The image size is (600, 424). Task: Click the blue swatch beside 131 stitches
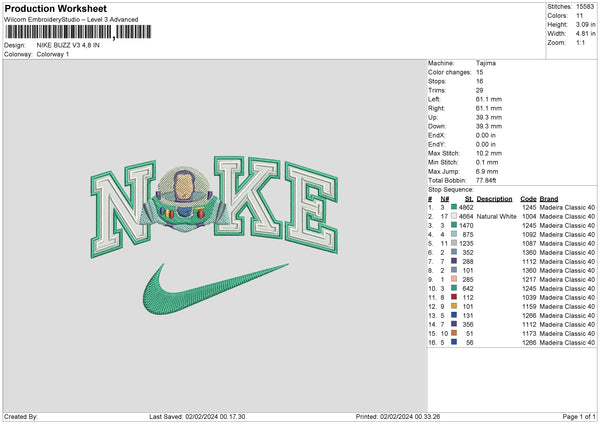coord(454,315)
